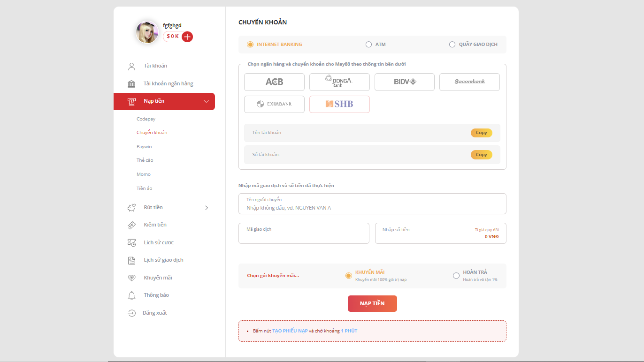The width and height of the screenshot is (644, 362).
Task: Copy the Số tài khoản value
Action: pos(482,155)
